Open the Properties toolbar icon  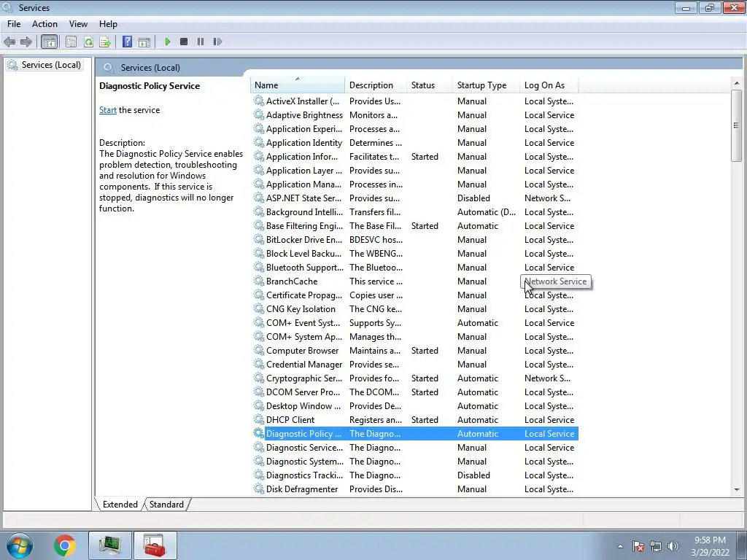[x=71, y=42]
